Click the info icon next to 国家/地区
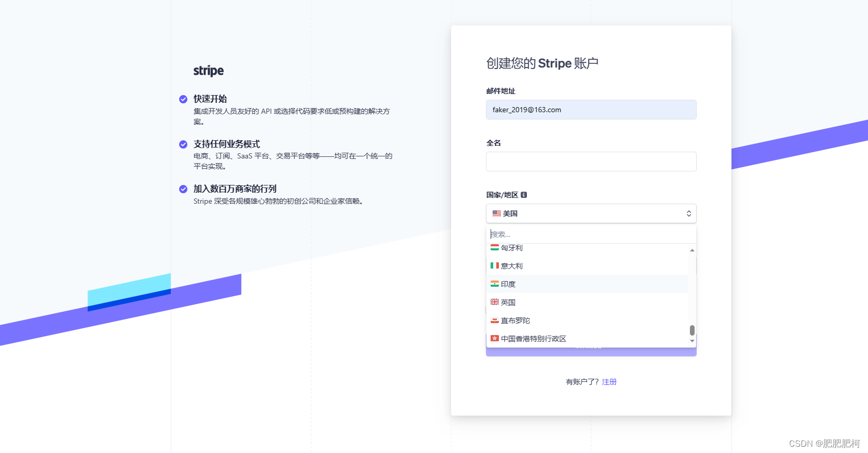Screen dimensions: 868x453 (524, 195)
